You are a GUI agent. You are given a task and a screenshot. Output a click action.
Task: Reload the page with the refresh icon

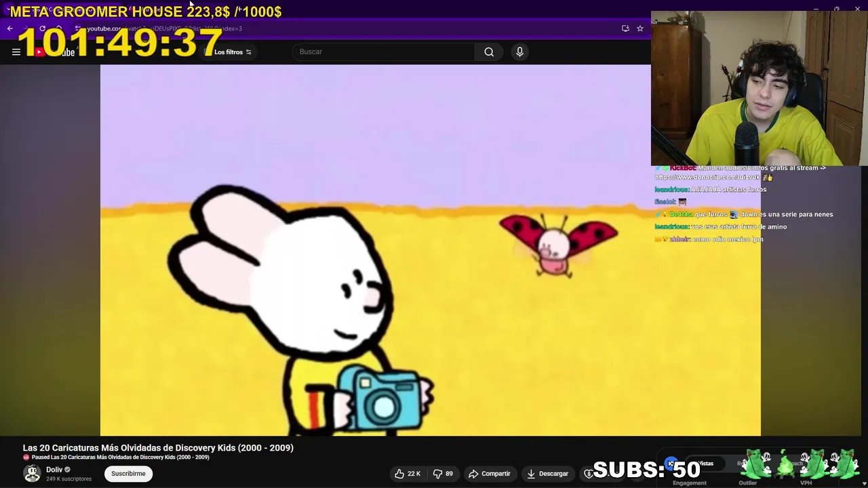(42, 28)
